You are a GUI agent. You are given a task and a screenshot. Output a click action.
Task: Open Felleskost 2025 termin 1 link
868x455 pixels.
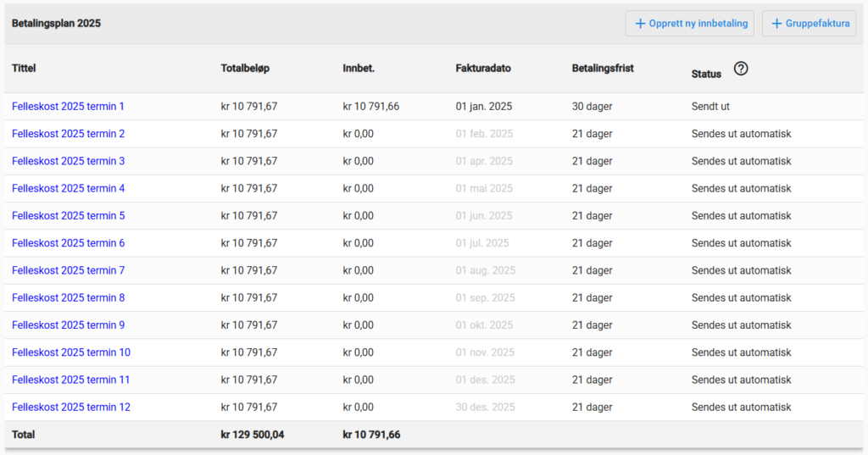pyautogui.click(x=68, y=107)
